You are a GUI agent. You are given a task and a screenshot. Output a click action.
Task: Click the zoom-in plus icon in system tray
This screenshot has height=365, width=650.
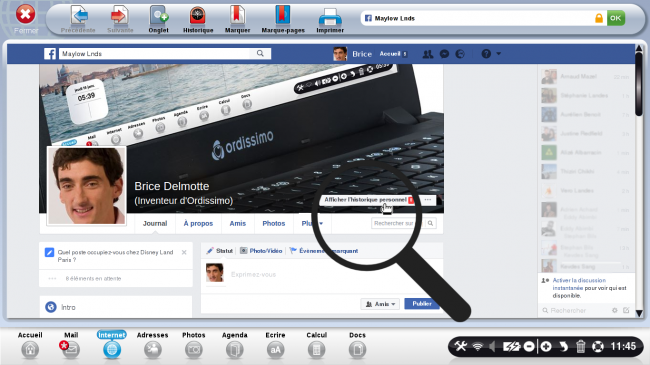click(x=546, y=346)
